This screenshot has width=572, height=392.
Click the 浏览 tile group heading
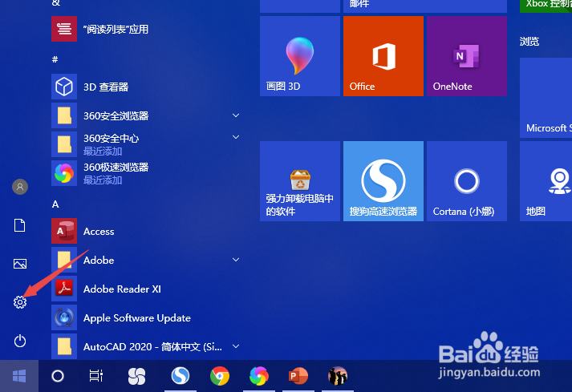coord(529,42)
